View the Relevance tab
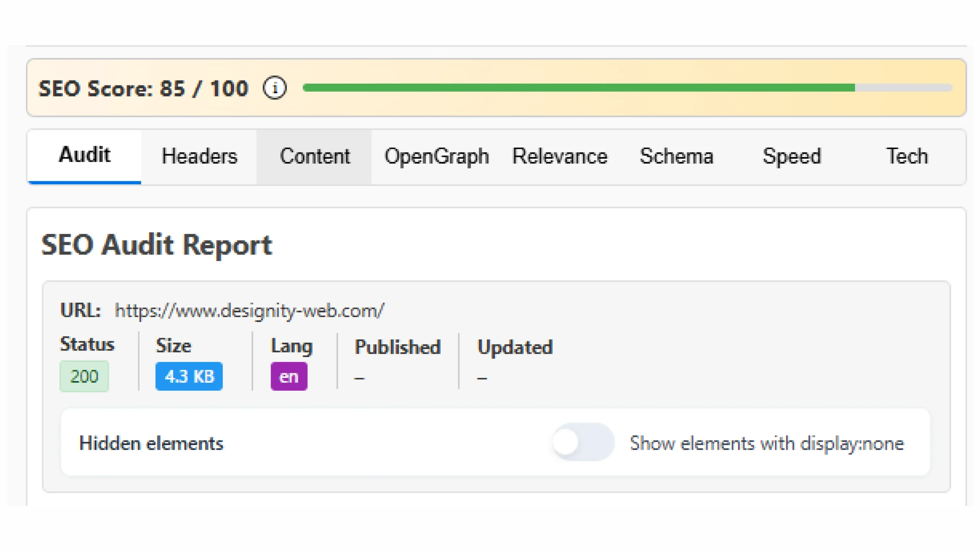Screen dimensions: 980x551 [x=559, y=156]
